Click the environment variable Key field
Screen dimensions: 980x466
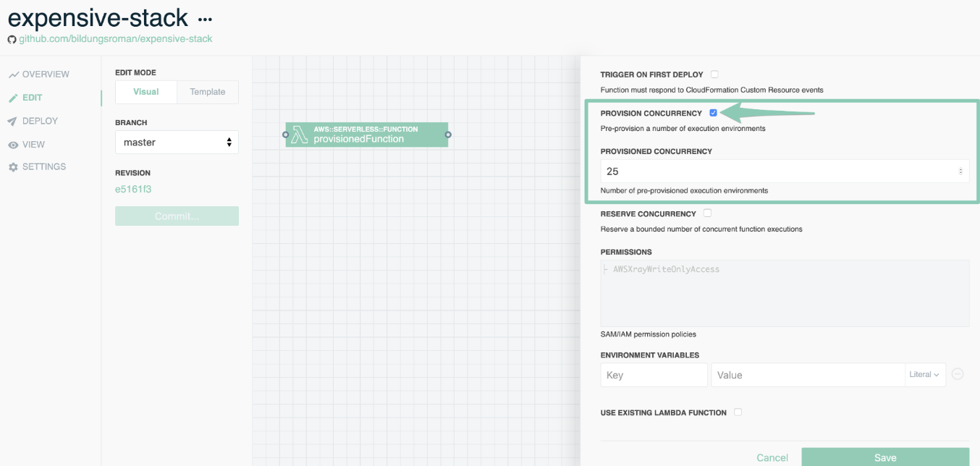tap(654, 375)
